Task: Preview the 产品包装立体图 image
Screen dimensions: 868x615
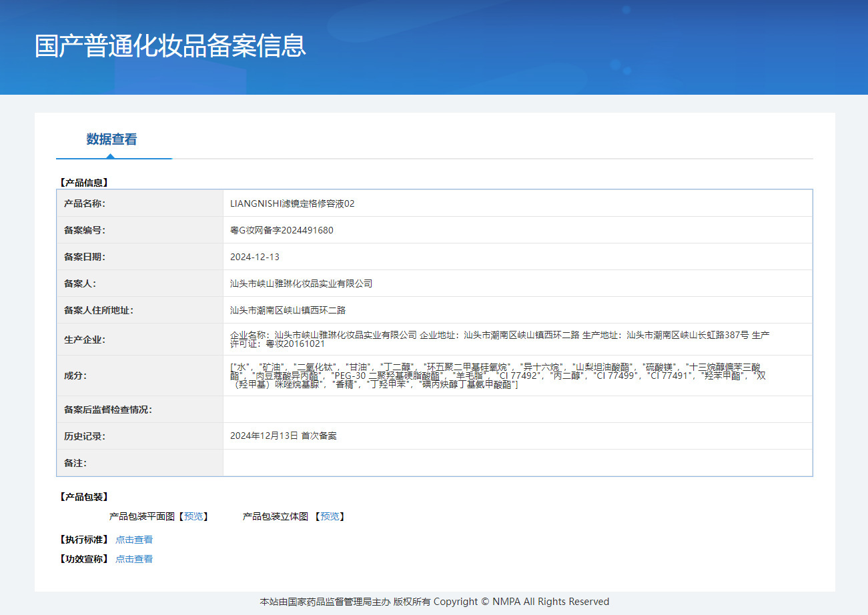Action: (x=330, y=516)
